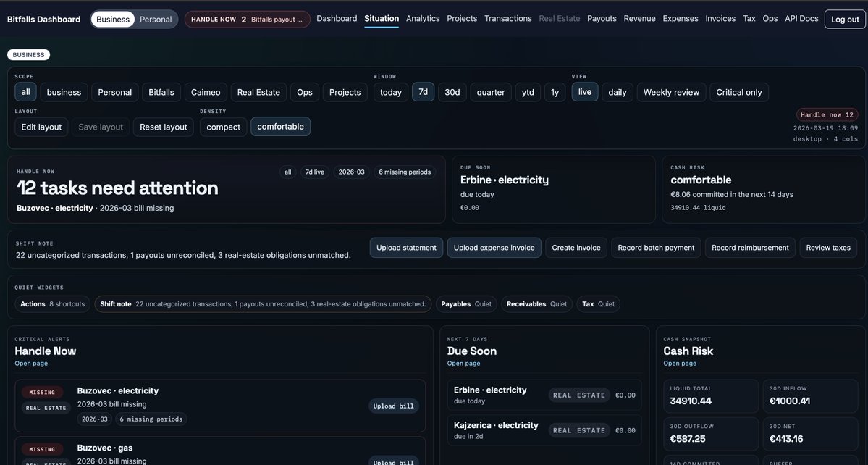
Task: Expand the Actions 8 shortcuts quiet widget
Action: pos(53,304)
